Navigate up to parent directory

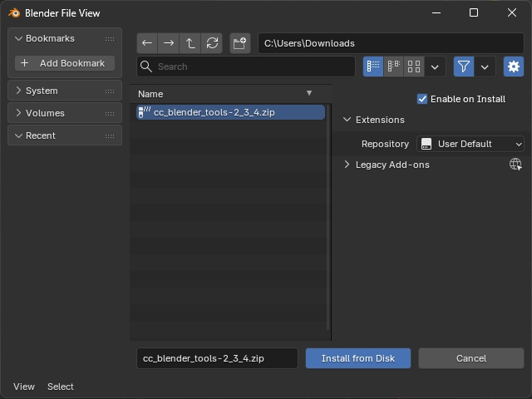tap(190, 43)
